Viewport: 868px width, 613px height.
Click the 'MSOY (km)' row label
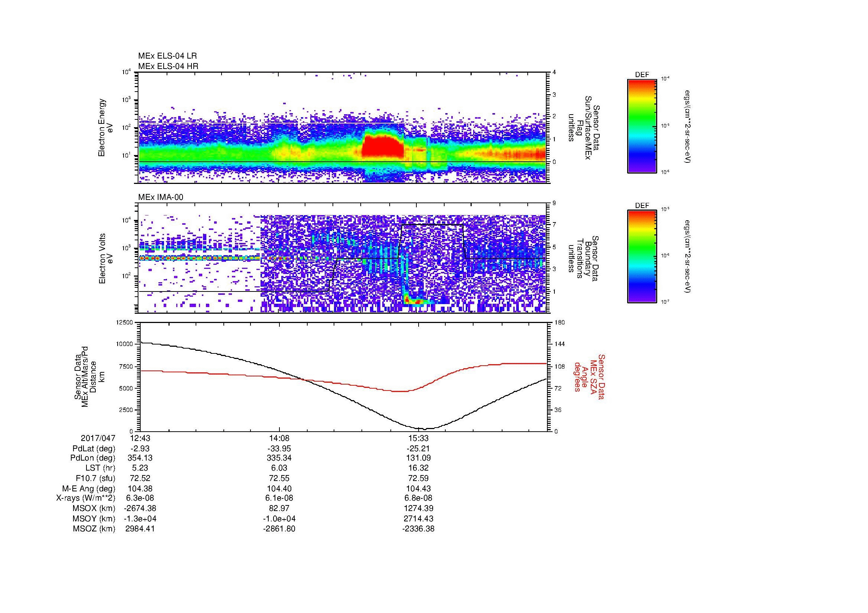(x=94, y=518)
